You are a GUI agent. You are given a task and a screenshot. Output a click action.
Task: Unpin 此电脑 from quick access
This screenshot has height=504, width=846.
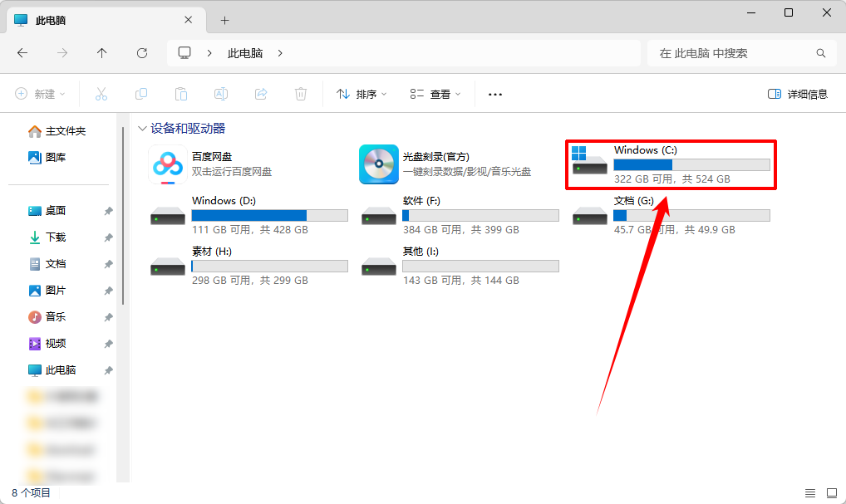click(x=108, y=369)
